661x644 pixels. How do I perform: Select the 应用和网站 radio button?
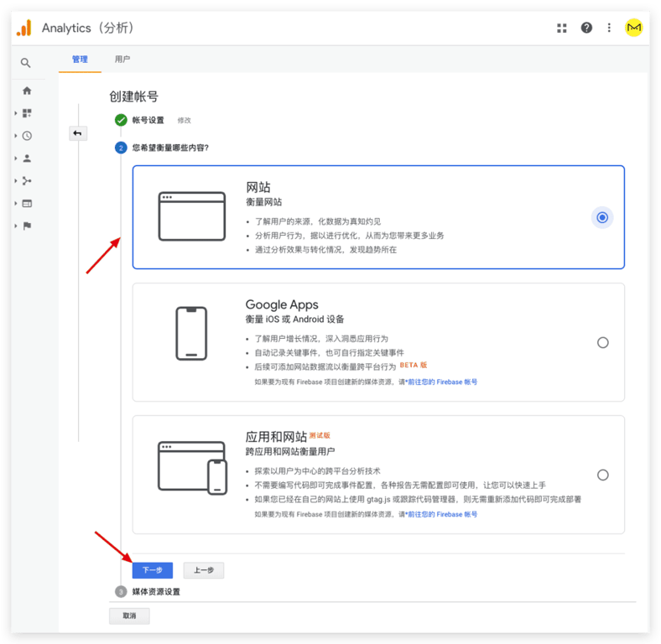(x=602, y=475)
